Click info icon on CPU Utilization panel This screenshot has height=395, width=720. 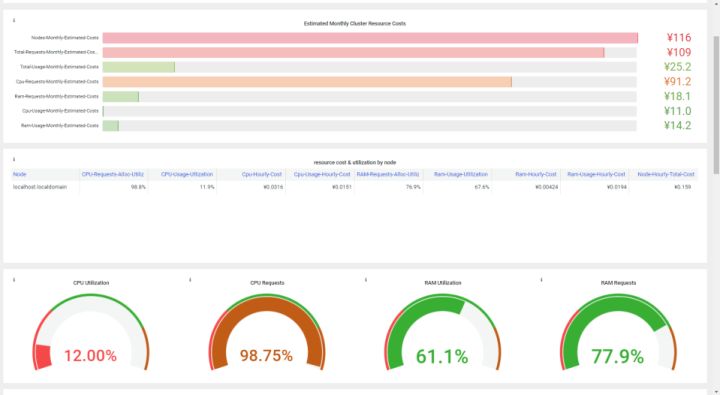(x=14, y=280)
